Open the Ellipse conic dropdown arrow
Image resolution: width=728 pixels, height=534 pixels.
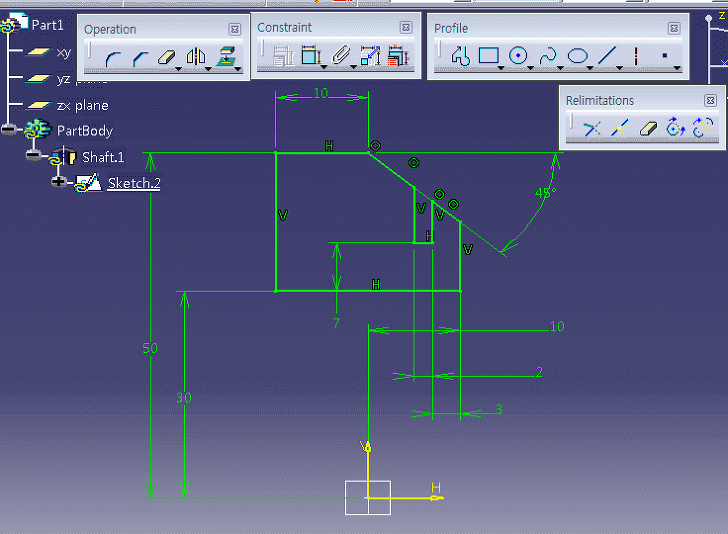(590, 68)
